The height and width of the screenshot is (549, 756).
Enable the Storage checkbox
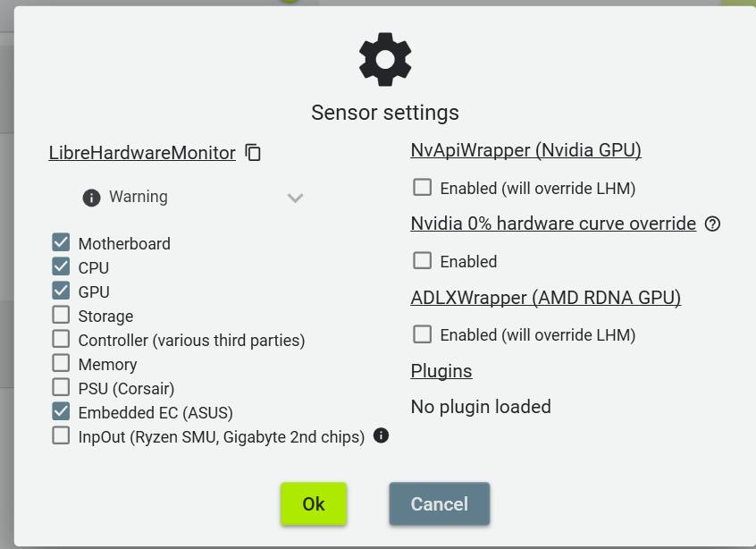coord(61,315)
